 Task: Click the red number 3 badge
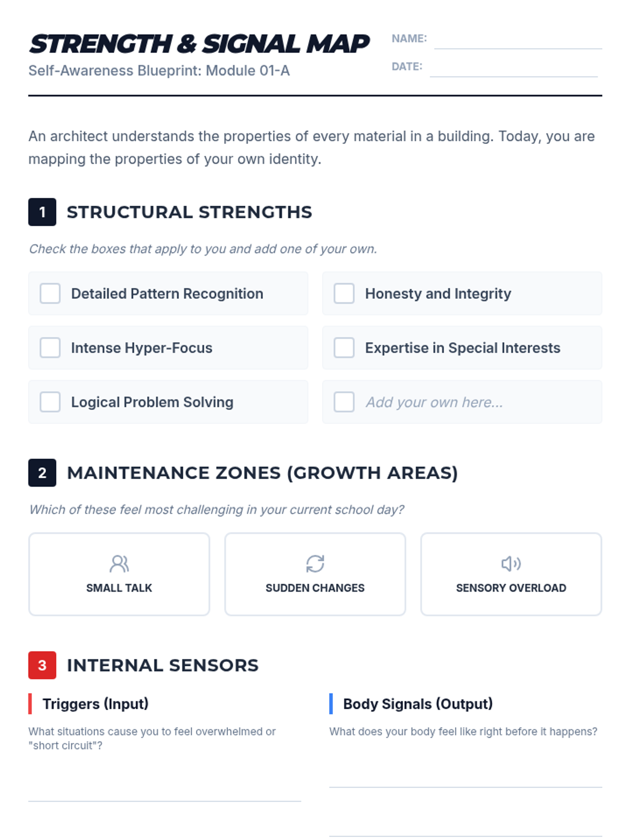(x=42, y=665)
